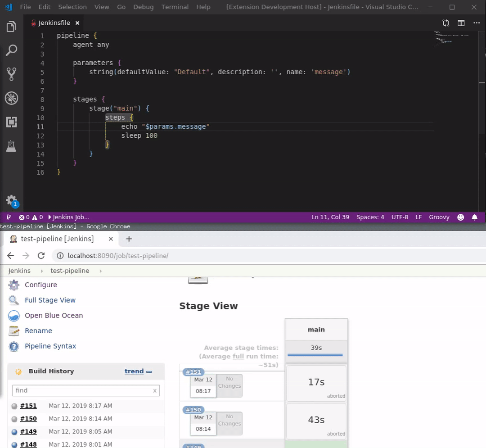Select the Jenkinsfile editor tab

pos(54,23)
